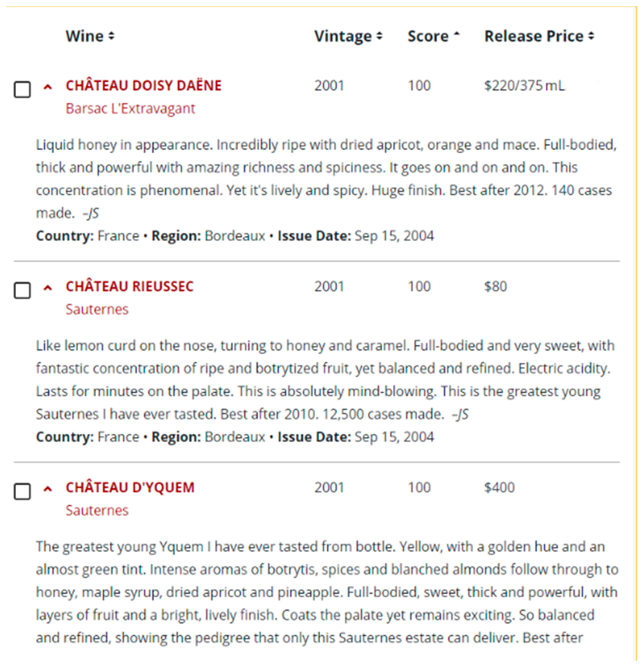Sort the list by Score header
The image size is (644, 668).
[428, 36]
